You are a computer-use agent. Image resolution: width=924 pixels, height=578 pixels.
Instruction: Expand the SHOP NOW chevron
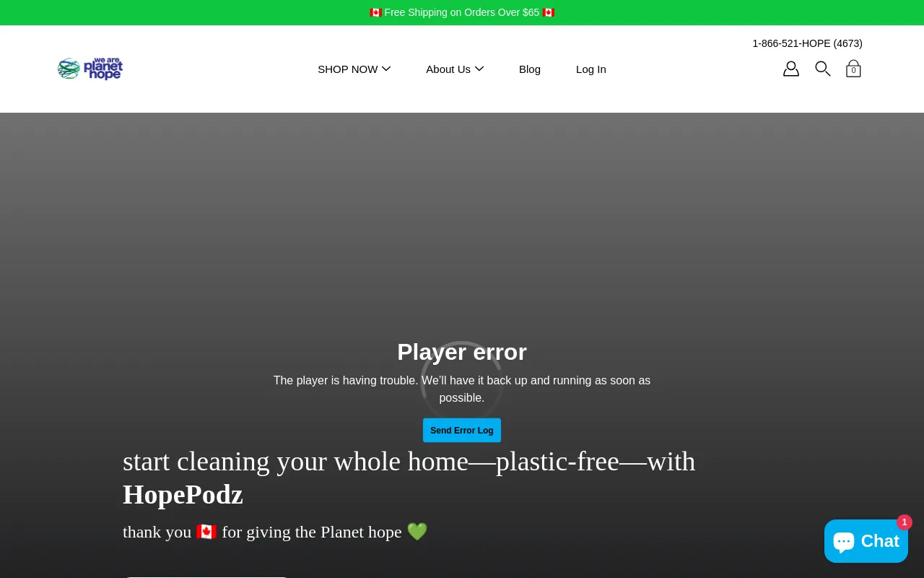pyautogui.click(x=386, y=69)
